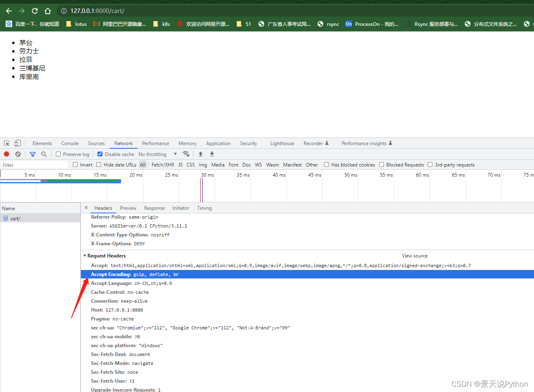Tick the Invert filter checkbox
This screenshot has height=392, width=534.
tap(75, 164)
